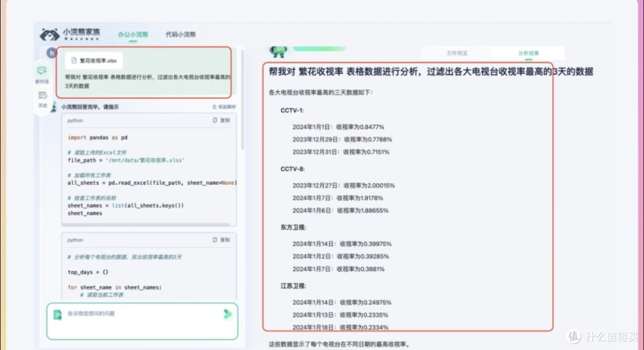Click the 2024年1月6日 1.88655% row
The height and width of the screenshot is (350, 644).
(340, 210)
